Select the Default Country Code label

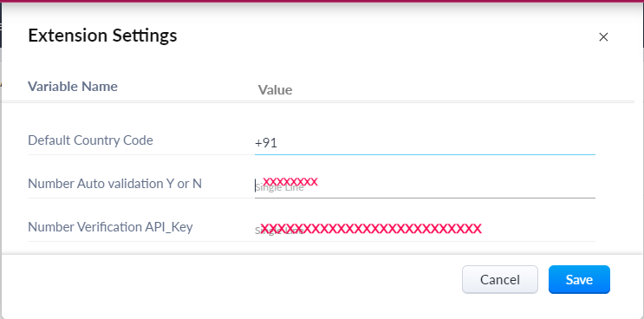(90, 140)
